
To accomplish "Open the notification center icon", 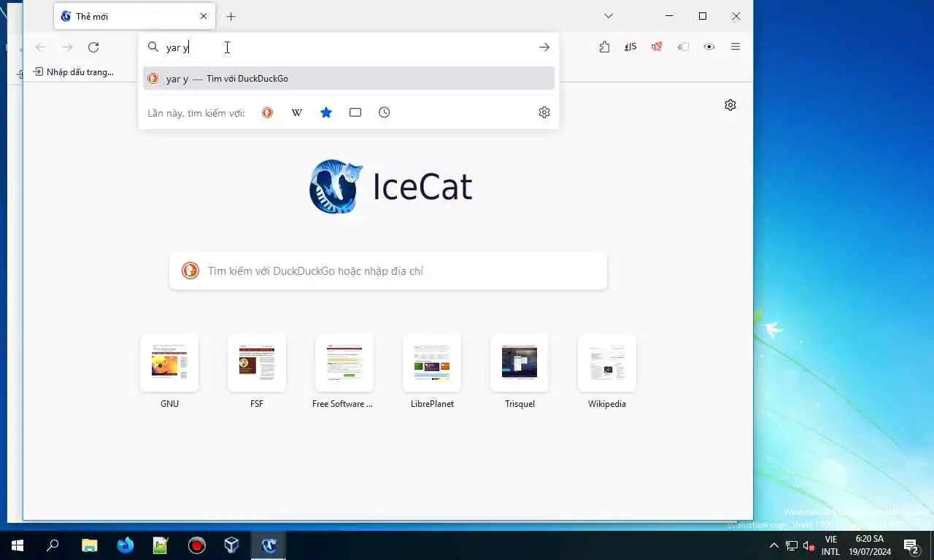I will [911, 545].
